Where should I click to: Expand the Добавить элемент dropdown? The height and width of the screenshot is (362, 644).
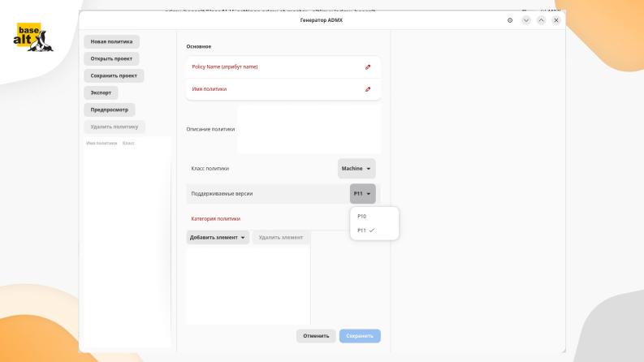pos(218,238)
